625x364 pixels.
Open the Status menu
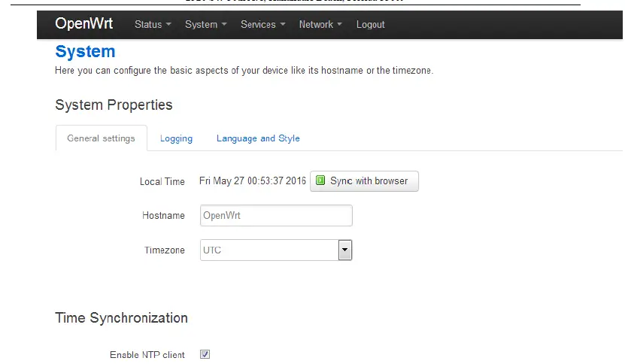click(153, 25)
